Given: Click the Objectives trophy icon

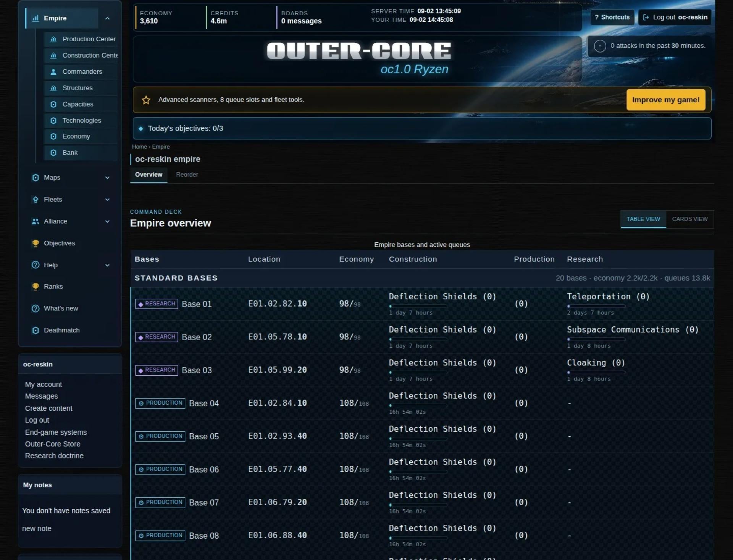Looking at the screenshot, I should click(36, 243).
